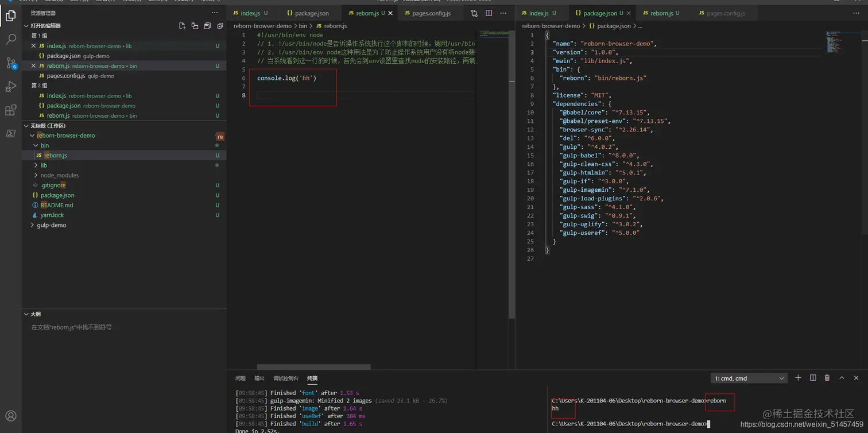Screen dimensions: 868x433
Task: Maximize the panel with the up chevron
Action: [842, 378]
